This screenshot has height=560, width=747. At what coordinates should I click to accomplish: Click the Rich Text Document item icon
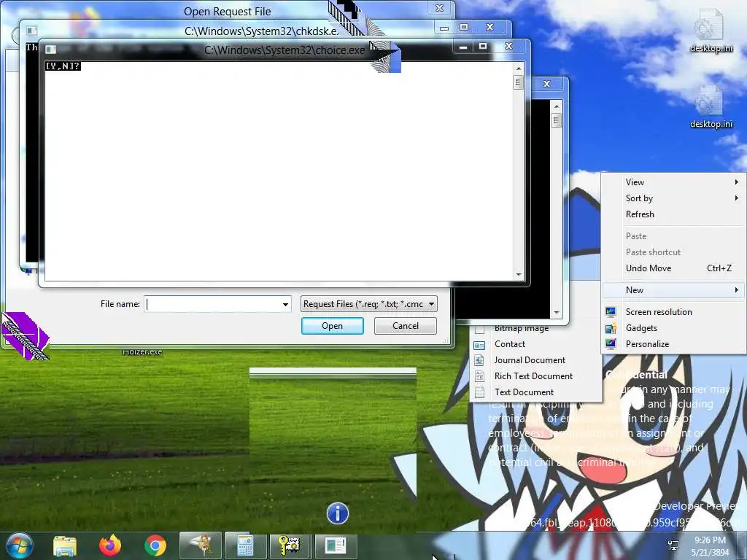(480, 376)
